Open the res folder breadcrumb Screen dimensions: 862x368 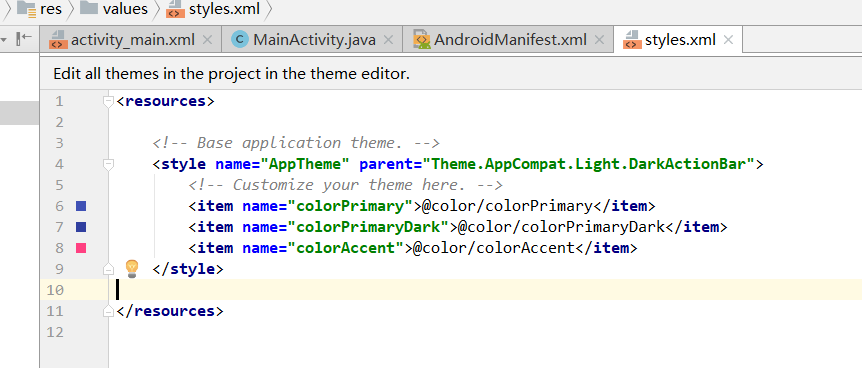pos(39,9)
